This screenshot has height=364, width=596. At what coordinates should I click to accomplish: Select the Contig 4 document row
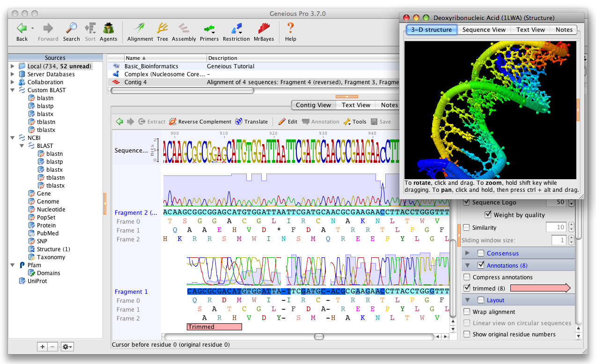click(253, 82)
